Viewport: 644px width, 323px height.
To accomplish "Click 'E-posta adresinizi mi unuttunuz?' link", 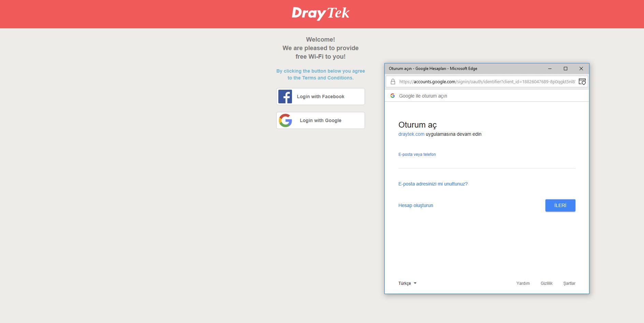I will [433, 184].
